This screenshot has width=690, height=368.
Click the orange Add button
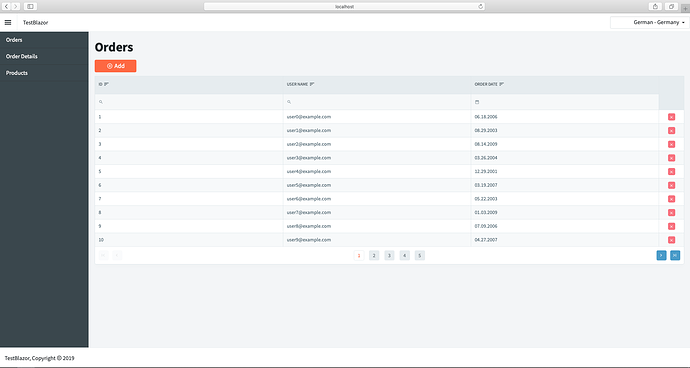coord(115,66)
